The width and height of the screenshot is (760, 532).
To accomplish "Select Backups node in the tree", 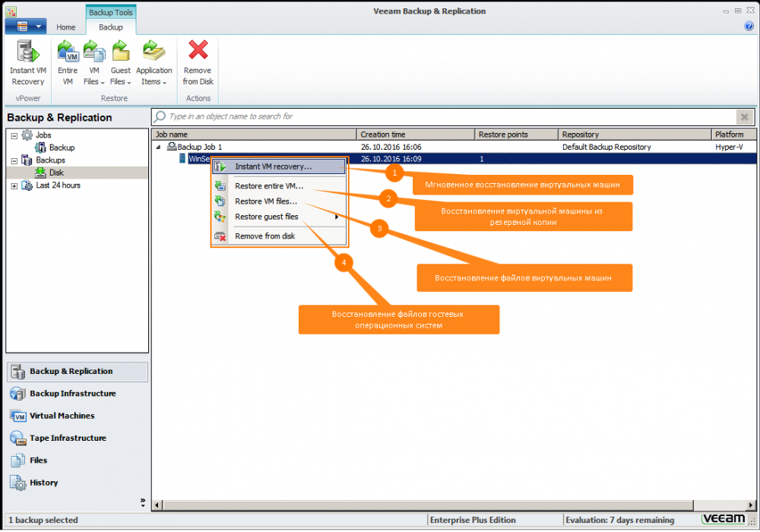I will (50, 160).
